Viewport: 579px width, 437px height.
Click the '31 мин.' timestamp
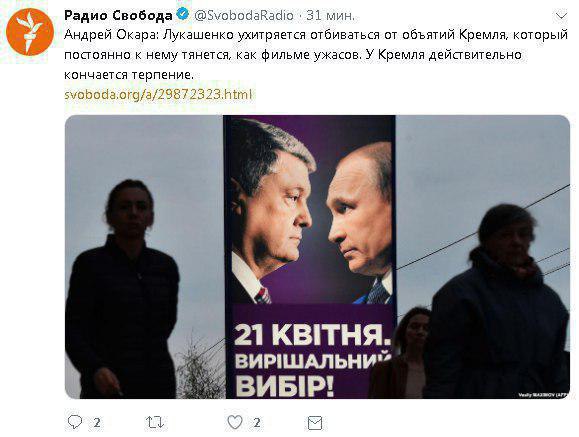[x=330, y=16]
